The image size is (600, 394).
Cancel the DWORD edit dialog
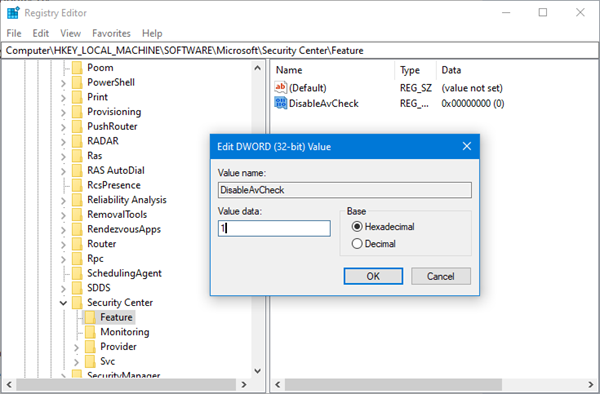point(441,276)
